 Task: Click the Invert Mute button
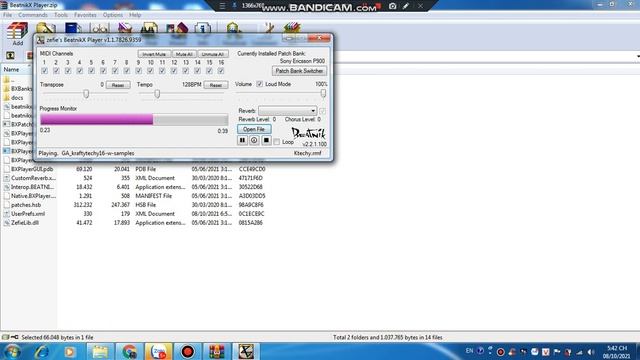[154, 54]
